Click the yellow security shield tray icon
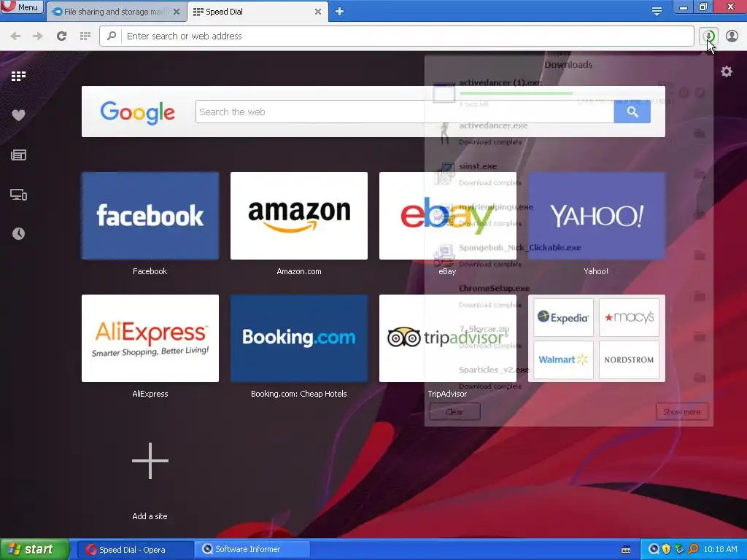The width and height of the screenshot is (747, 560). (x=667, y=550)
